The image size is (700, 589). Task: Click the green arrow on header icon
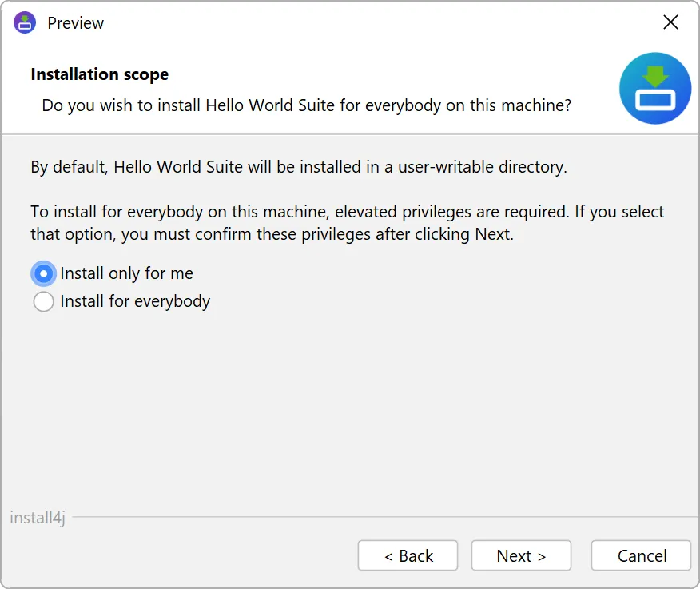pyautogui.click(x=655, y=77)
